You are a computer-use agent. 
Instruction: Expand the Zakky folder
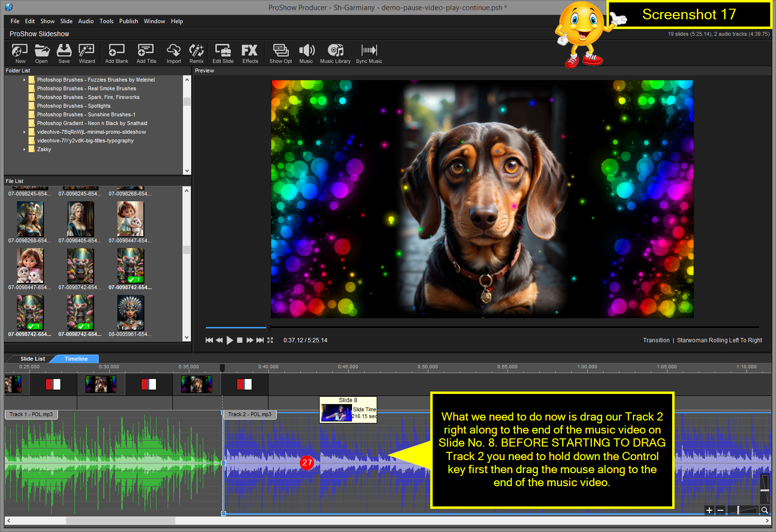click(x=24, y=150)
